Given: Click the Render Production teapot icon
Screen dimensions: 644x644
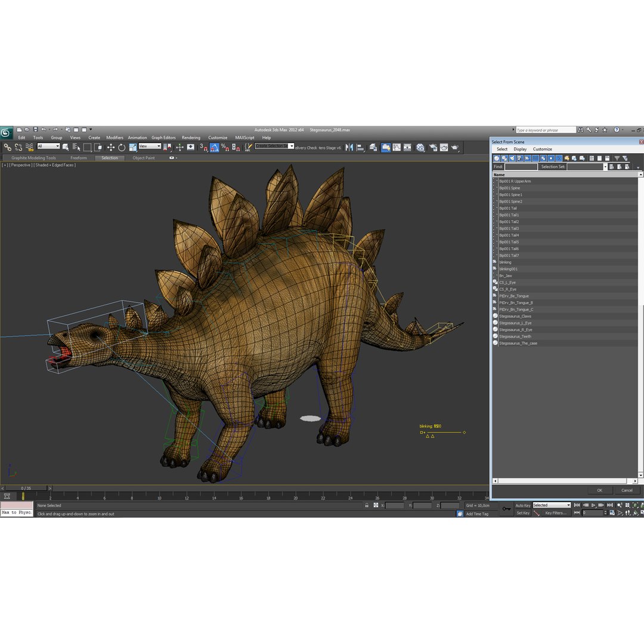Looking at the screenshot, I should [454, 147].
